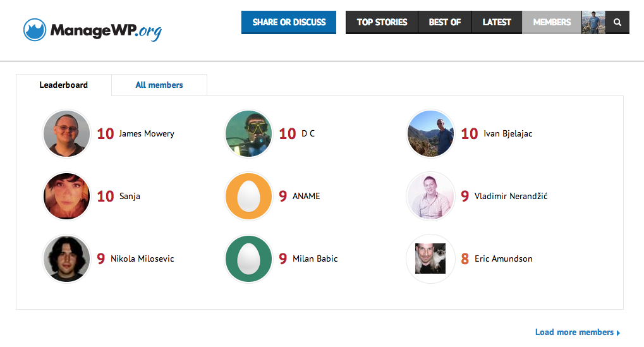
Task: Click the Ivan Bjelajac name link
Action: click(507, 133)
